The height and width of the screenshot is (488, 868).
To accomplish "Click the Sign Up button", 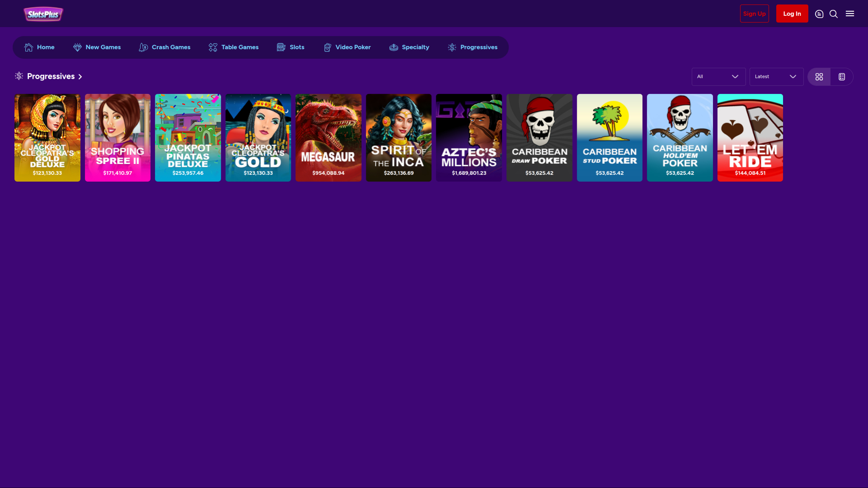I will click(754, 14).
